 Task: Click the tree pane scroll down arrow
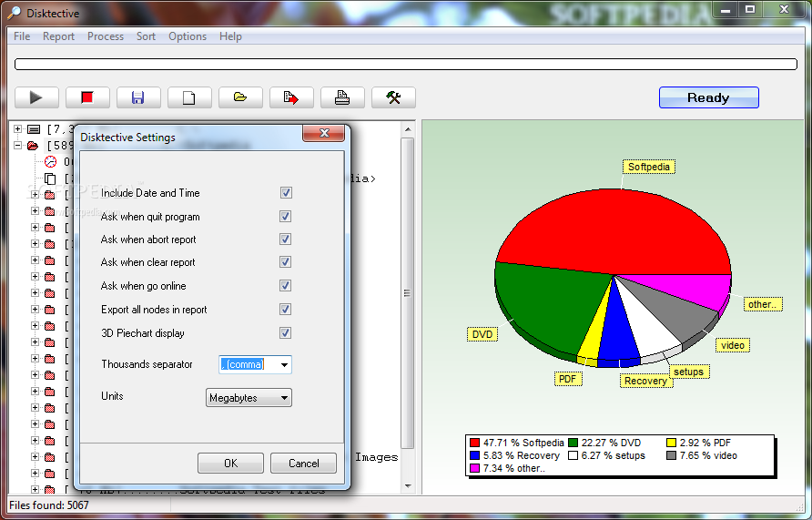408,485
